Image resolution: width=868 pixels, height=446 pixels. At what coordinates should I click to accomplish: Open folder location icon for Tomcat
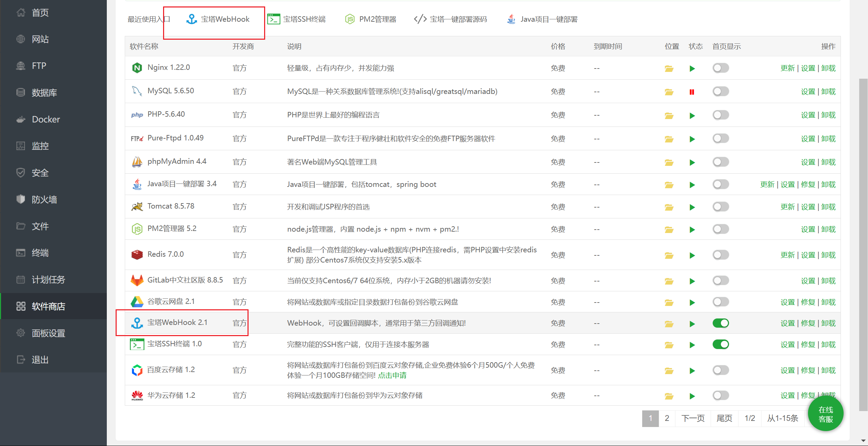point(669,207)
